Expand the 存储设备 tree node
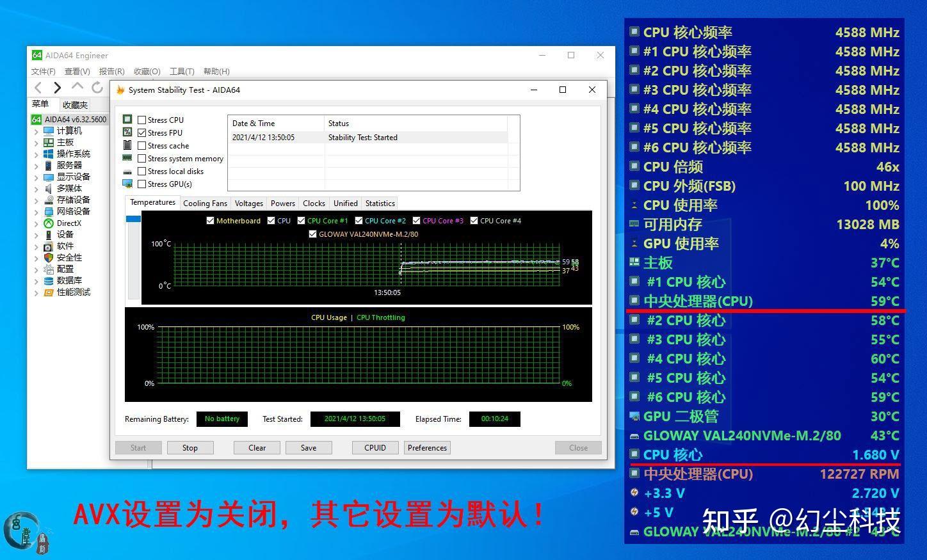The height and width of the screenshot is (560, 927). [x=36, y=200]
